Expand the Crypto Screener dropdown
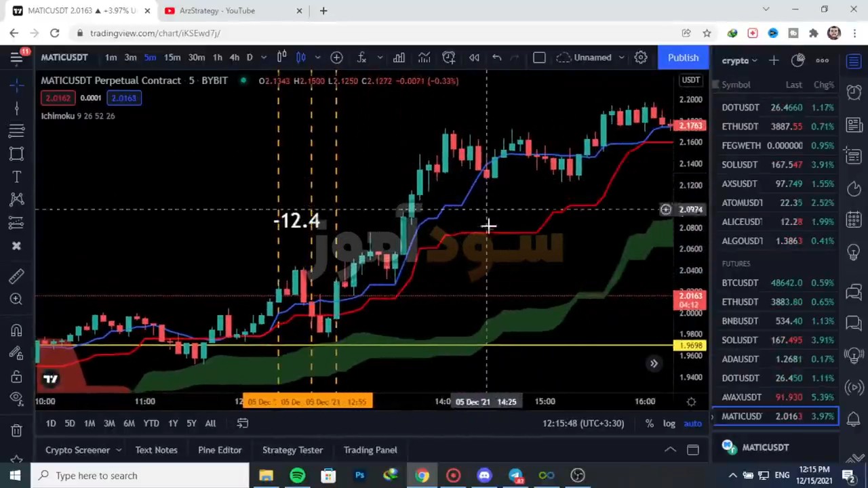This screenshot has width=868, height=488. [x=118, y=450]
